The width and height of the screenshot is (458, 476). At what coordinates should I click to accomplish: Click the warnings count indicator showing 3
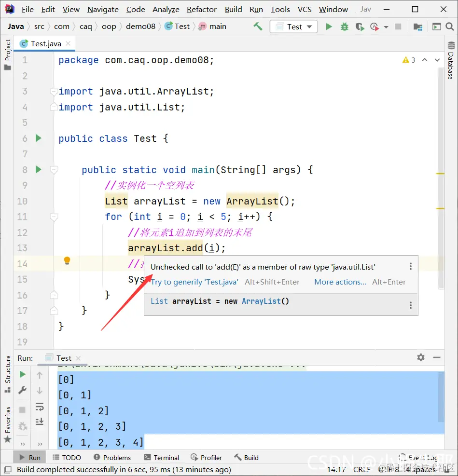click(x=409, y=60)
